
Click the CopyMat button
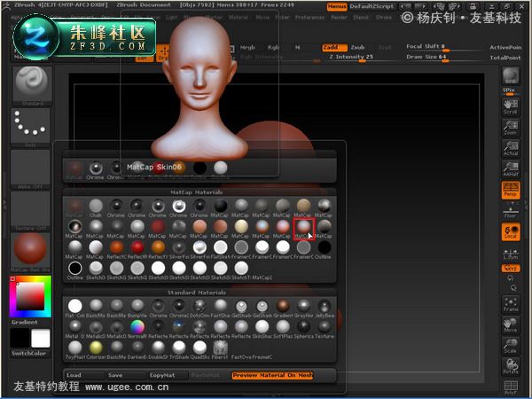[x=168, y=375]
